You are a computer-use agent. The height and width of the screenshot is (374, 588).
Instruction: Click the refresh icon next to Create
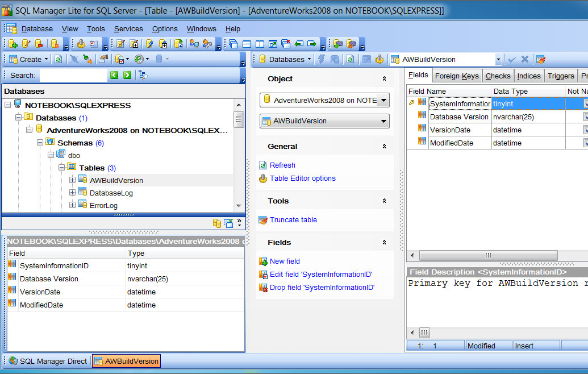[58, 59]
